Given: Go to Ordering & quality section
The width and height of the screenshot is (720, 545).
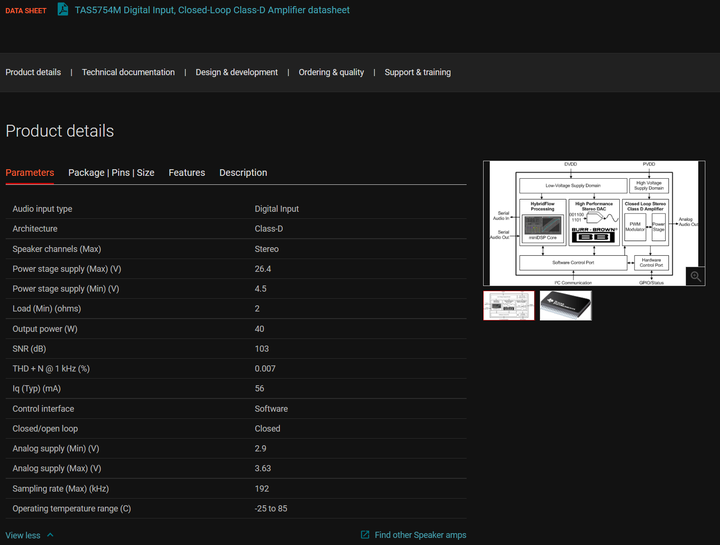Looking at the screenshot, I should (331, 72).
